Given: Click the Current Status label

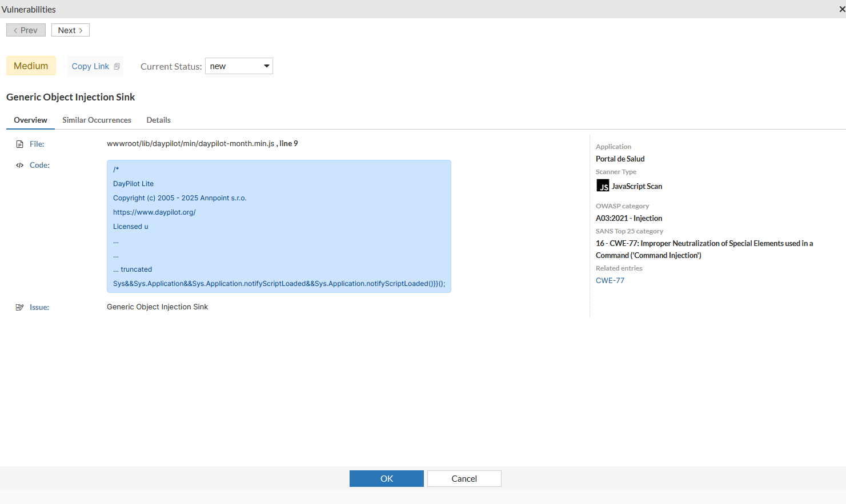Looking at the screenshot, I should click(171, 67).
